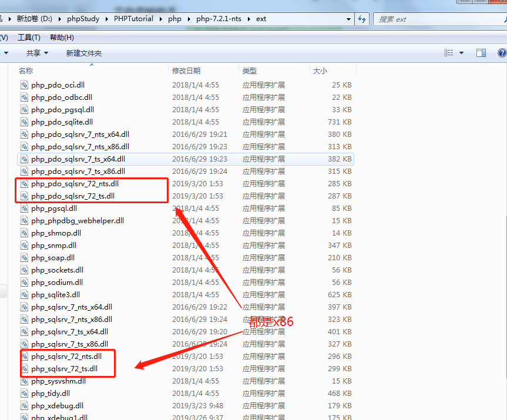Screen dimensions: 507x420
Task: Open the view options dropdown arrow
Action: (x=461, y=53)
